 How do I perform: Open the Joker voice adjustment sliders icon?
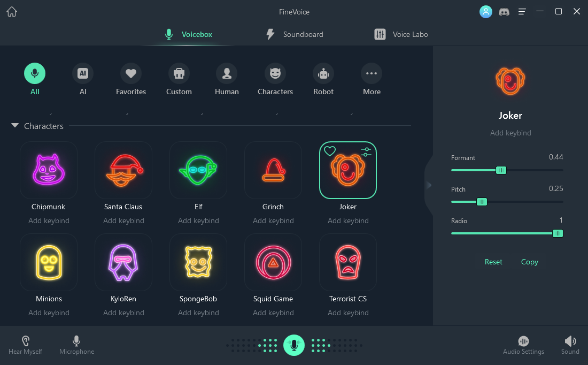tap(366, 151)
